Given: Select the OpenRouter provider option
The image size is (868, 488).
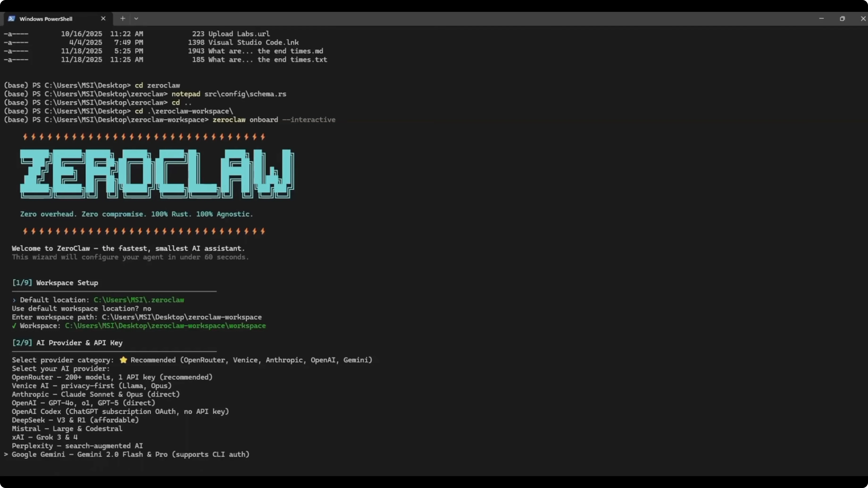Looking at the screenshot, I should coord(112,377).
